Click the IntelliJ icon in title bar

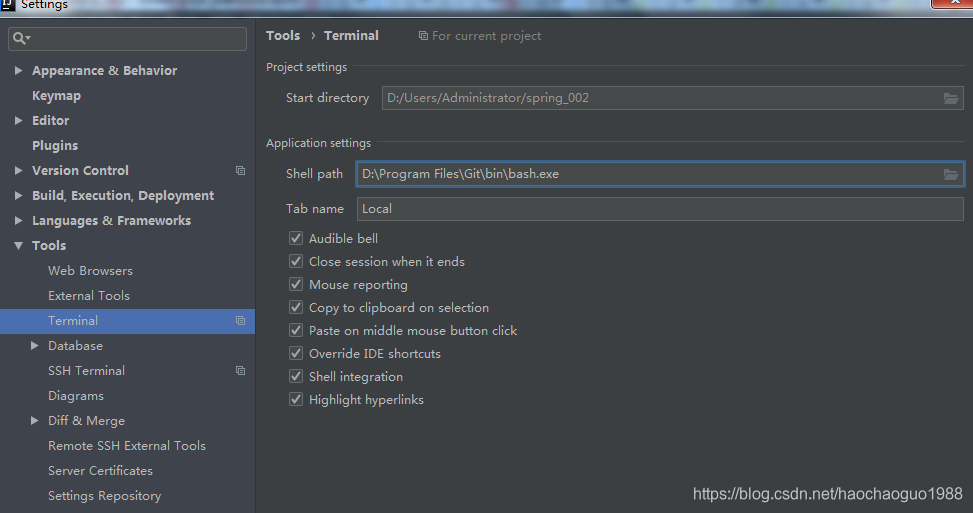(7, 5)
